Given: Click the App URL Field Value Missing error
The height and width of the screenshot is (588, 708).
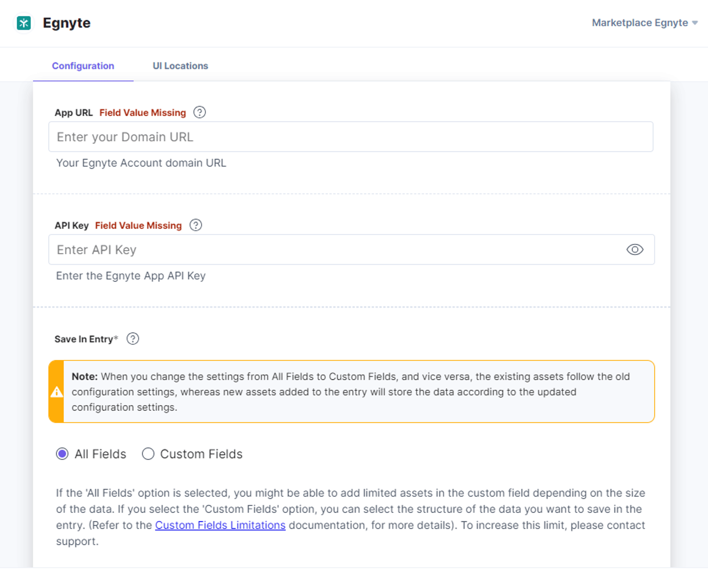Looking at the screenshot, I should tap(143, 113).
